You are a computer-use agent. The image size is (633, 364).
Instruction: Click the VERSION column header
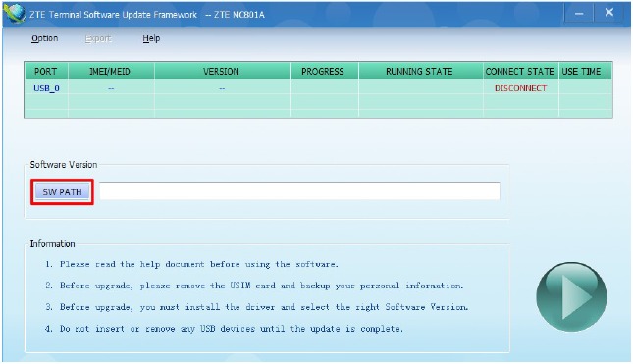(222, 71)
